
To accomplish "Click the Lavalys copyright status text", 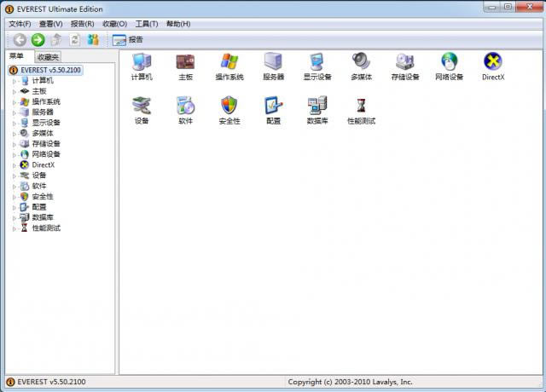I will point(350,382).
